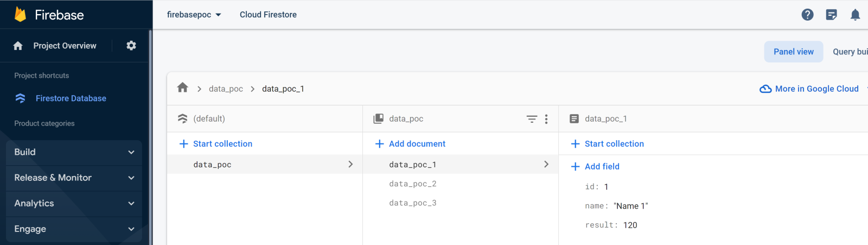Open data_poc collection three-dot menu
Screen dimensions: 868x245
click(546, 119)
